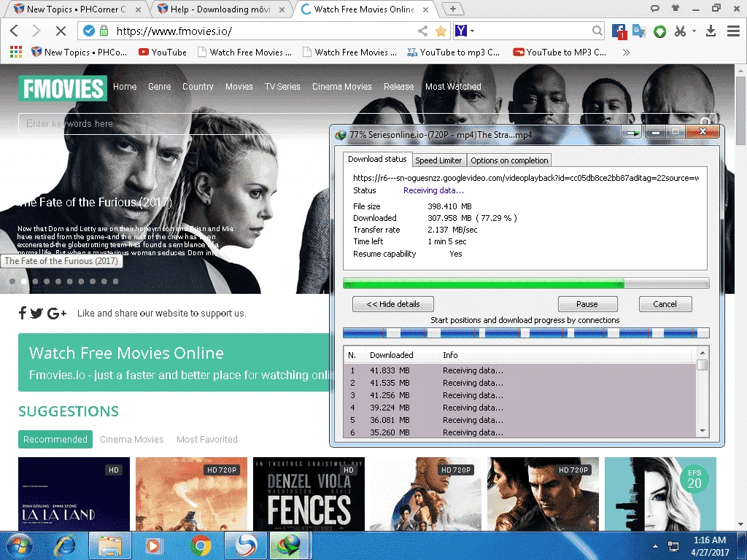Open Internet Explorer from taskbar
Screen dimensions: 747x560
(64, 545)
